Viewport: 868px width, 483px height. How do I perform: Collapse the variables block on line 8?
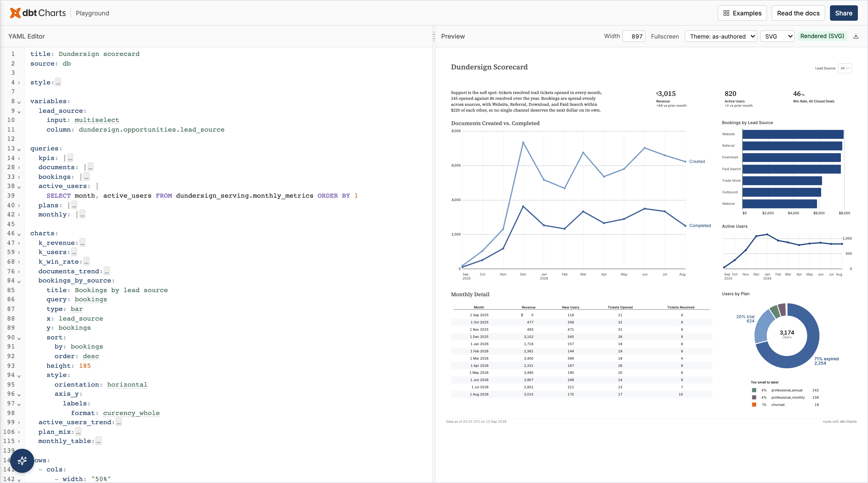pos(19,102)
